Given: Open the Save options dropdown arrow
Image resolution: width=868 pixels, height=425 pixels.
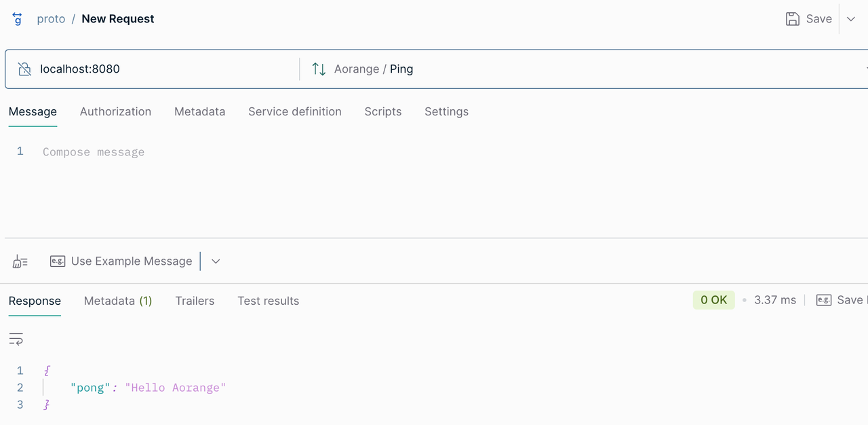Looking at the screenshot, I should [852, 19].
